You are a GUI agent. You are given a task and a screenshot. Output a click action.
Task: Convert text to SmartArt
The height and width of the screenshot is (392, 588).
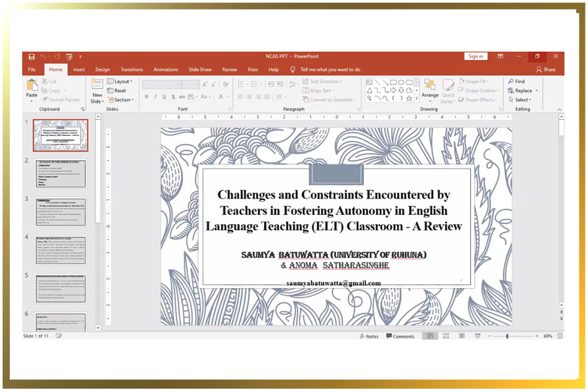(x=328, y=100)
